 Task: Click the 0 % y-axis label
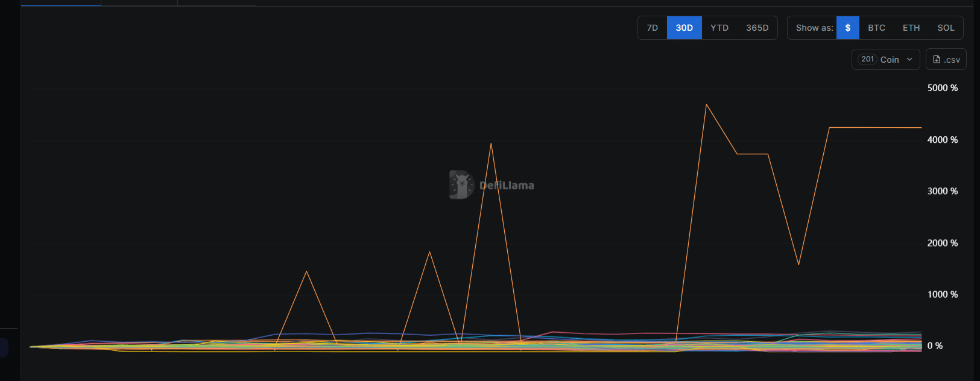coord(935,345)
